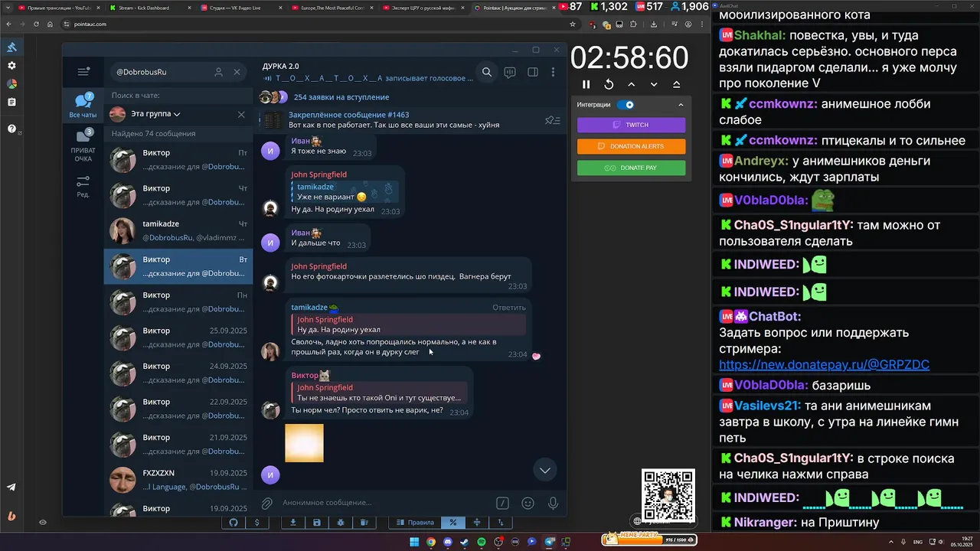Click the dollar sign icon in bottom toolbar
This screenshot has width=980, height=551.
257,523
